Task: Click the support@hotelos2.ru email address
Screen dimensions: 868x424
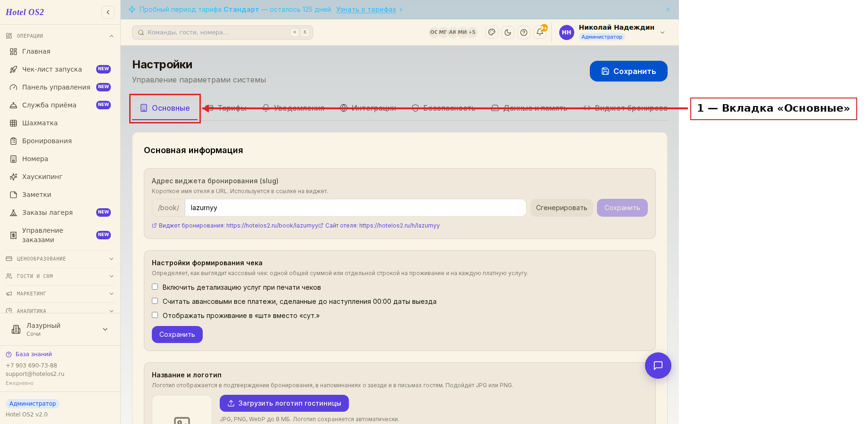Action: pos(35,374)
